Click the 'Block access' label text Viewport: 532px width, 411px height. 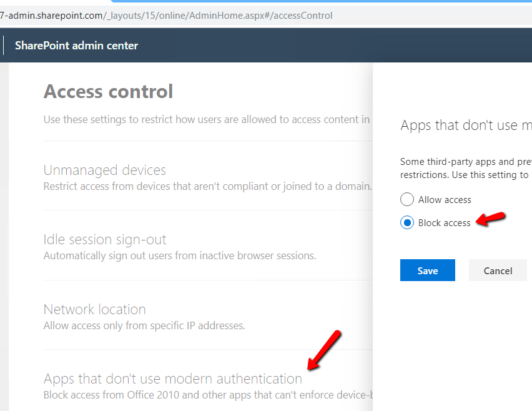coord(444,223)
